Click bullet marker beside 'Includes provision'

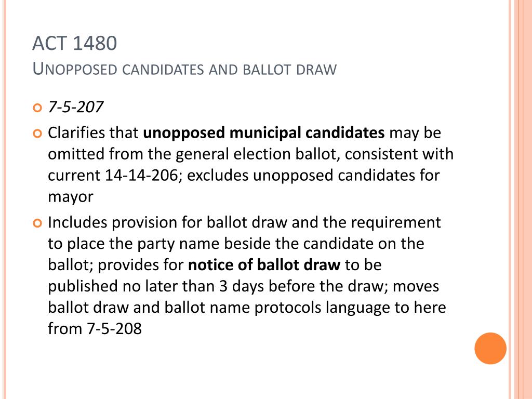(37, 223)
